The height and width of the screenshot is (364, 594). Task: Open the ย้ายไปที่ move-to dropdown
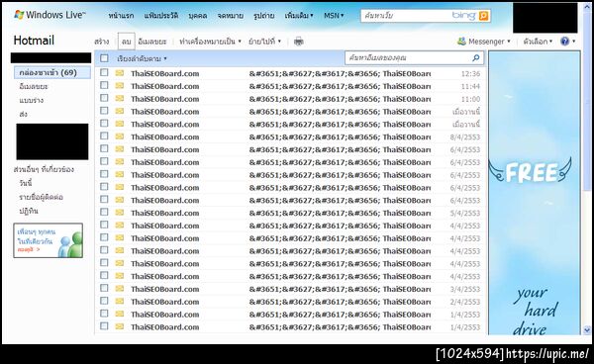point(264,42)
